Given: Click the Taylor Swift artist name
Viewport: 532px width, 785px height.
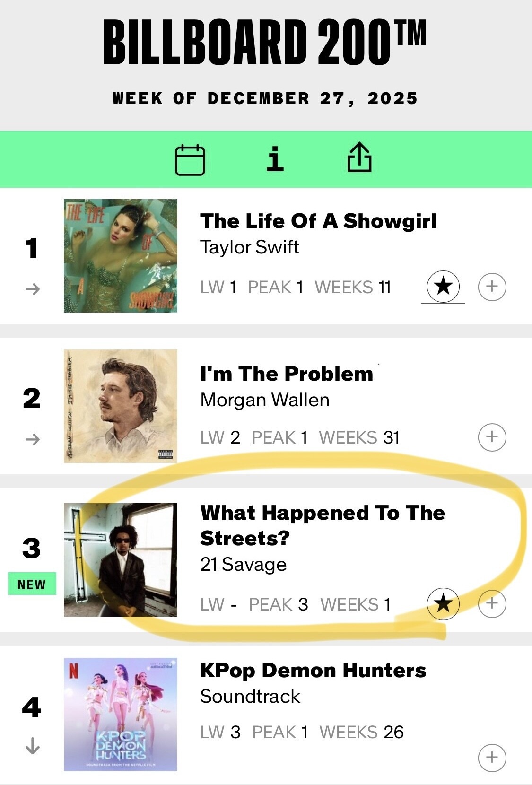Looking at the screenshot, I should coord(249,247).
